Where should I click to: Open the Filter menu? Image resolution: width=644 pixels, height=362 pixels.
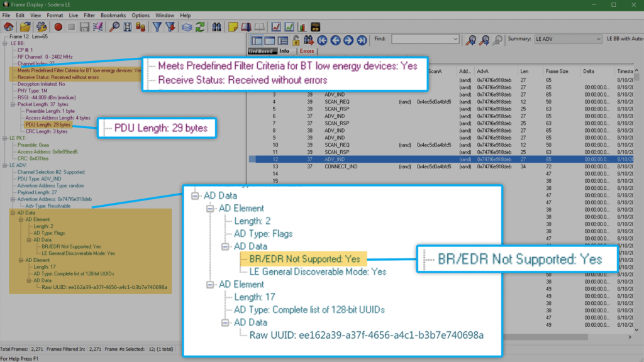pos(89,15)
